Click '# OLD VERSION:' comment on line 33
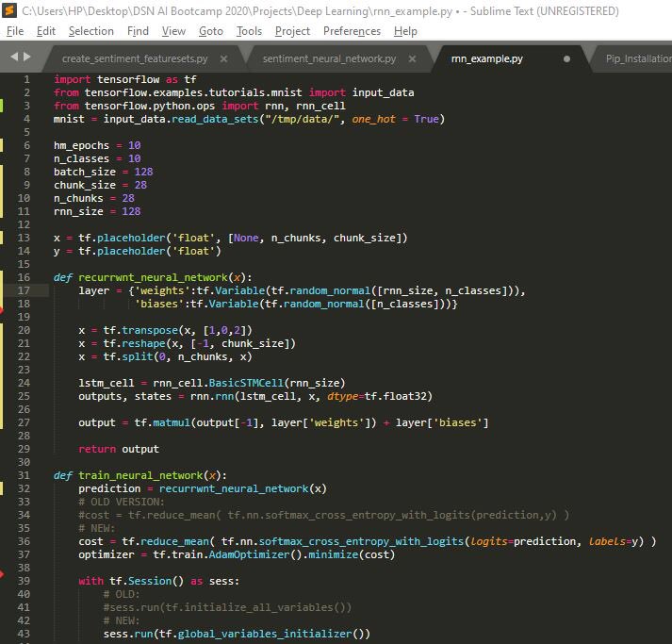The width and height of the screenshot is (672, 644). pos(122,502)
